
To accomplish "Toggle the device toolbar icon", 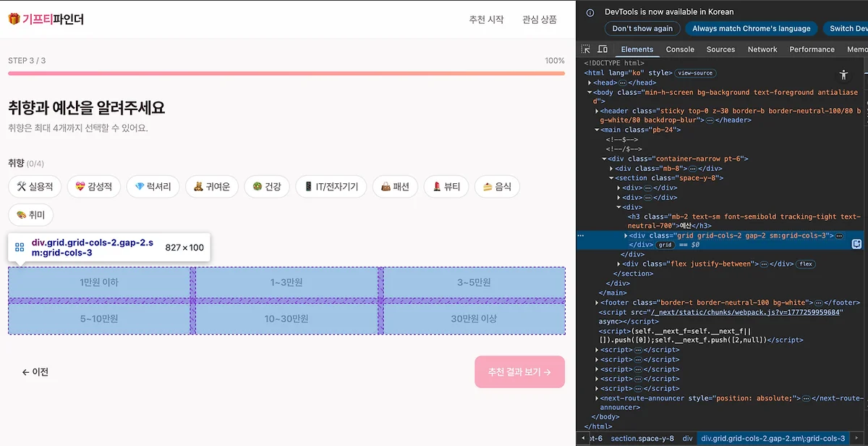I will click(603, 49).
